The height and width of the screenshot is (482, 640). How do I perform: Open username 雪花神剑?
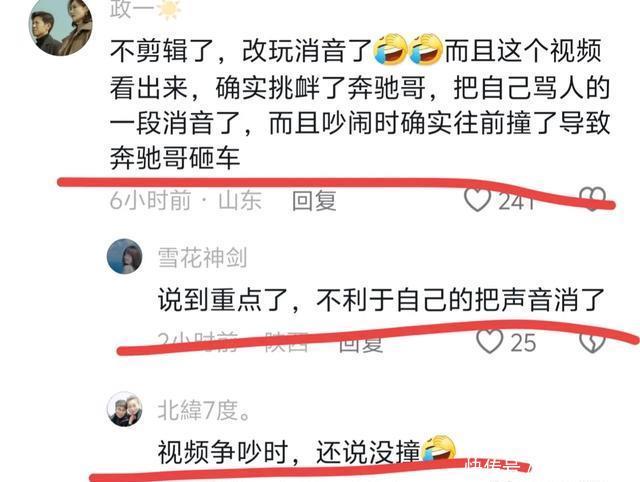202,257
